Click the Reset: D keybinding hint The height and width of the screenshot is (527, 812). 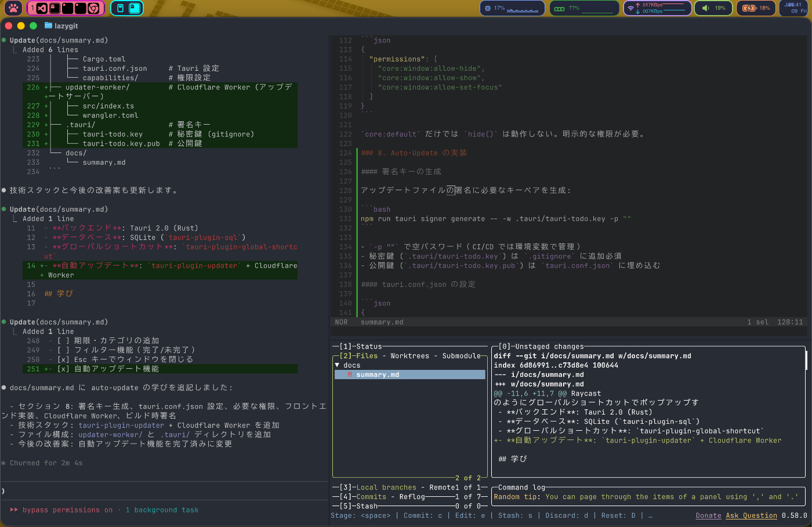tap(618, 515)
